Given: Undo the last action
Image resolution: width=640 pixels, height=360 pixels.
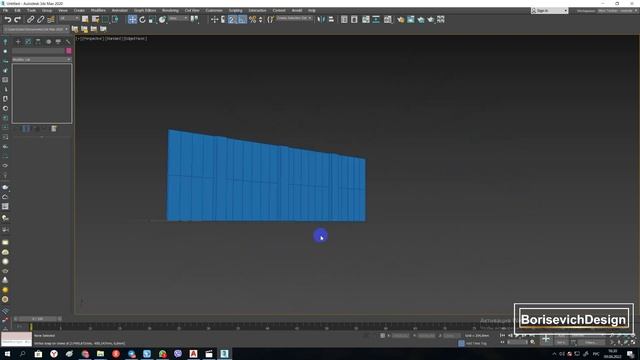Looking at the screenshot, I should 8,20.
